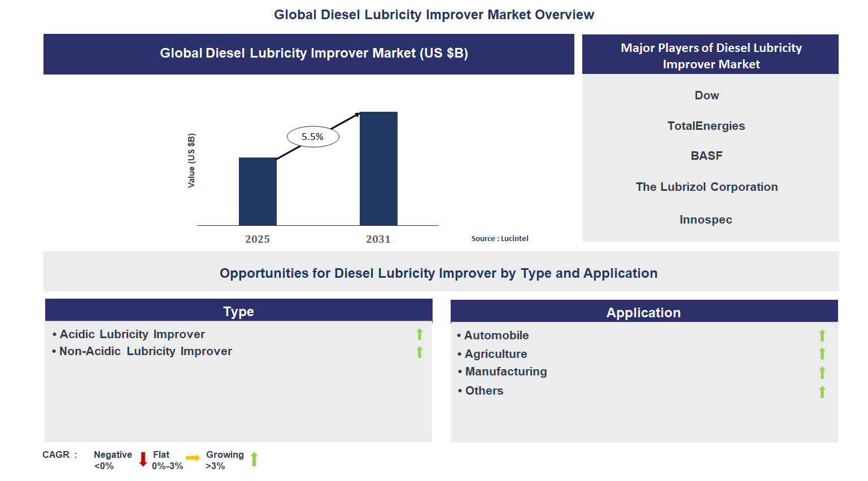Screen dimensions: 868x481
Task: Click the Major Players panel title
Action: (x=710, y=56)
